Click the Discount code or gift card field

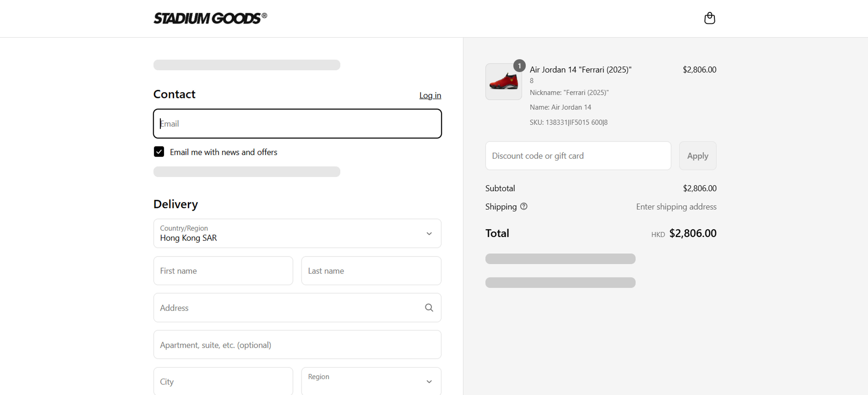pos(578,155)
